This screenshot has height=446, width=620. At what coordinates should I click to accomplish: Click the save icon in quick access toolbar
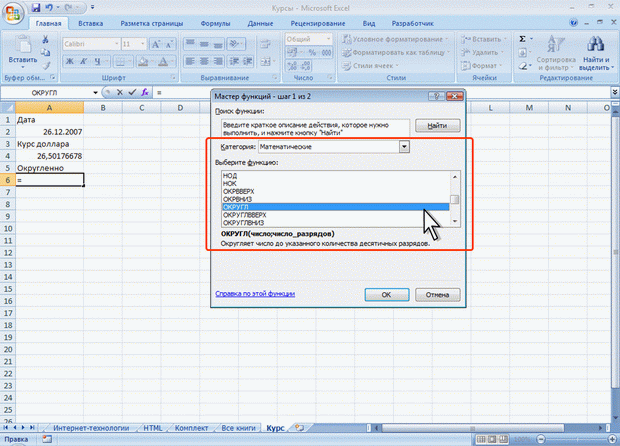37,6
